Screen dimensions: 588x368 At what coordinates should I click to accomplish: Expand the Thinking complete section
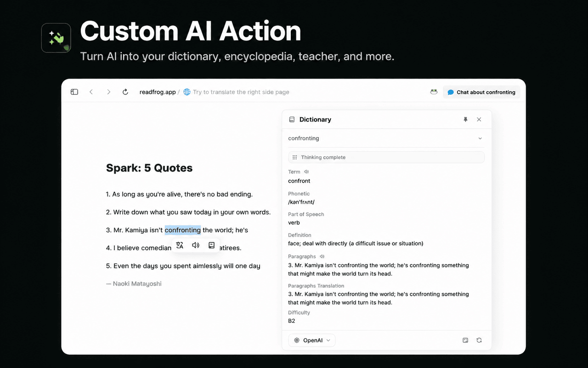[x=386, y=157]
